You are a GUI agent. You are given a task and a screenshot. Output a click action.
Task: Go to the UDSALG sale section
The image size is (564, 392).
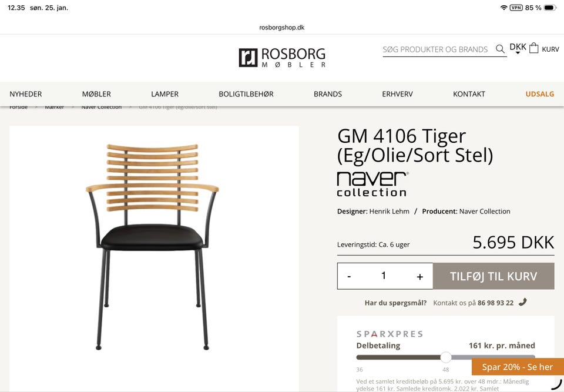tap(539, 94)
